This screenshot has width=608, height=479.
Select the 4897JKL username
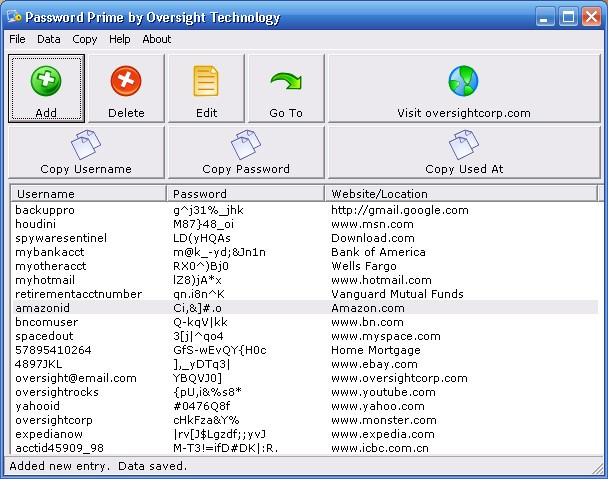point(38,364)
